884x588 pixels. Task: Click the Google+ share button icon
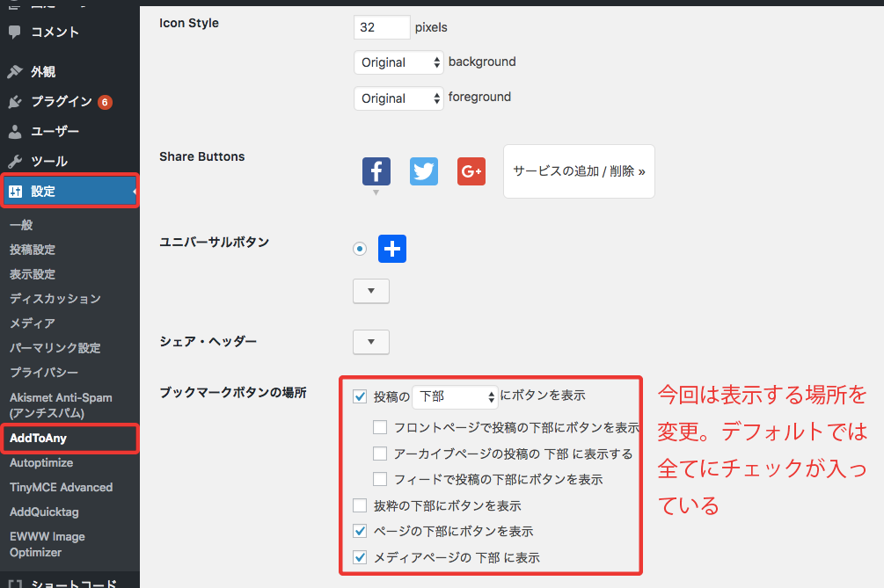click(x=471, y=171)
